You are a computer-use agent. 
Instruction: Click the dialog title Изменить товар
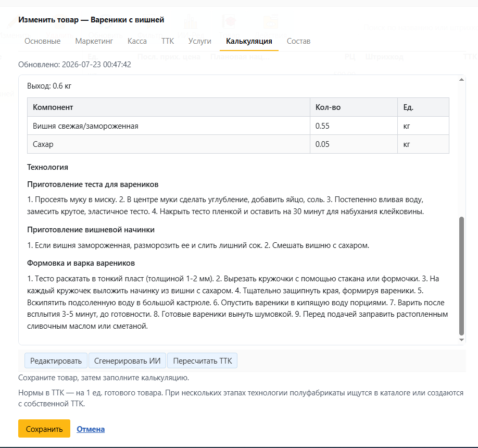point(91,20)
